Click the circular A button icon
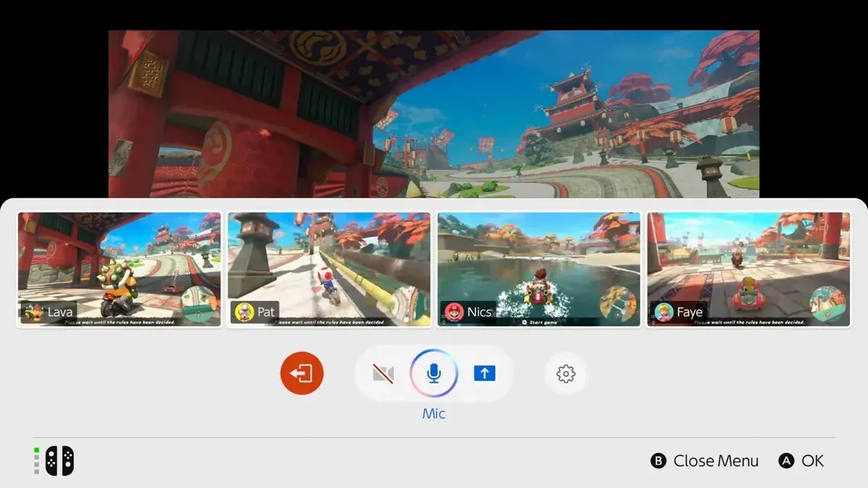This screenshot has height=488, width=868. pos(786,461)
